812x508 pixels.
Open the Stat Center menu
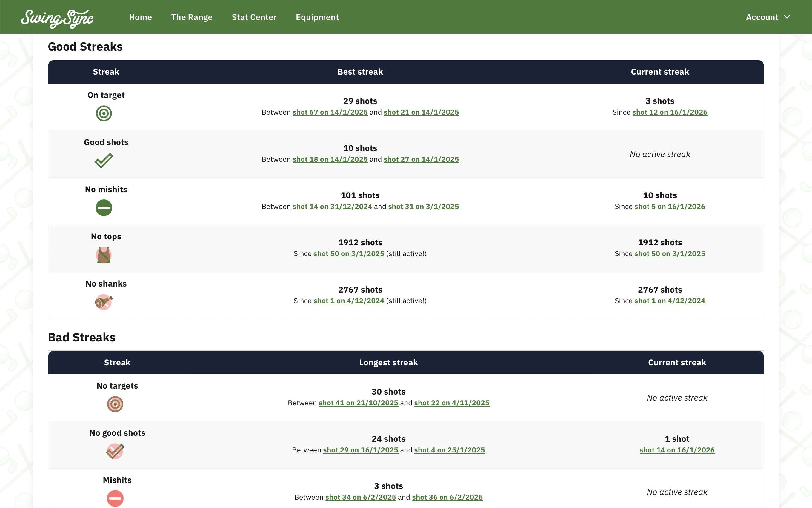(254, 17)
